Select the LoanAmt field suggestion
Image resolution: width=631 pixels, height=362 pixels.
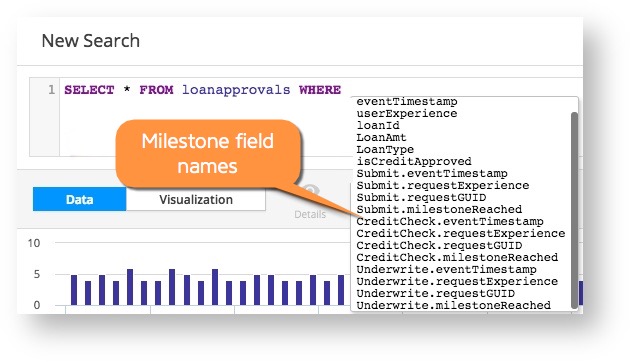tap(381, 138)
